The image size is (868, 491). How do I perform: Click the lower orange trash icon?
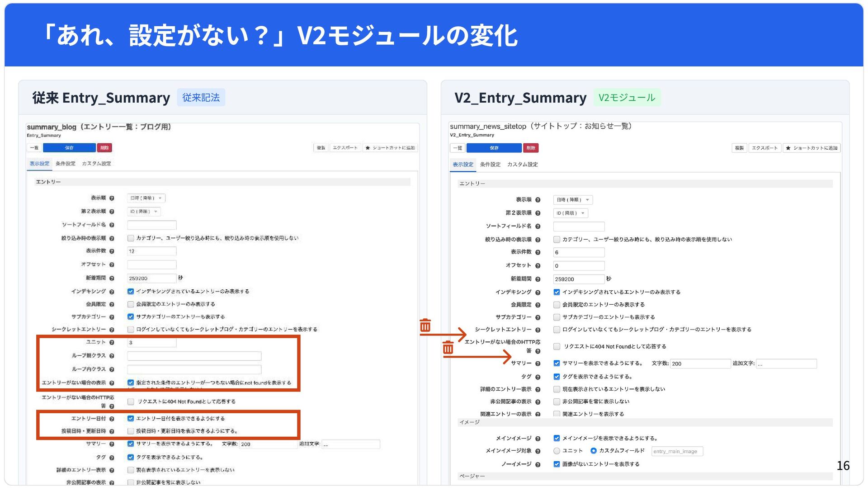(448, 347)
